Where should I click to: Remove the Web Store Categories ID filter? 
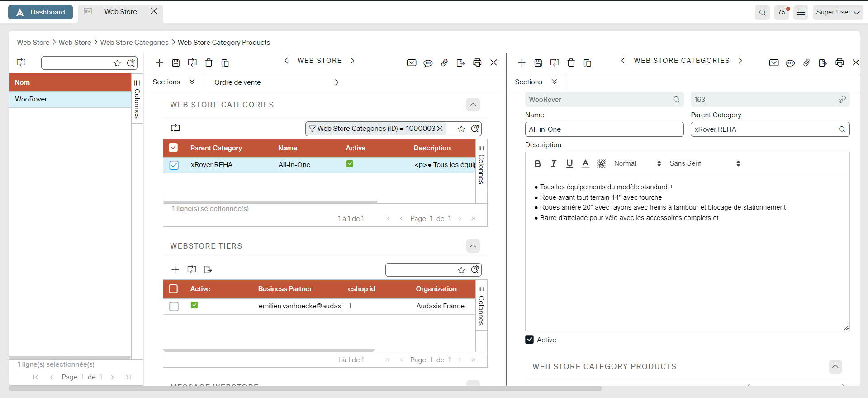point(439,129)
